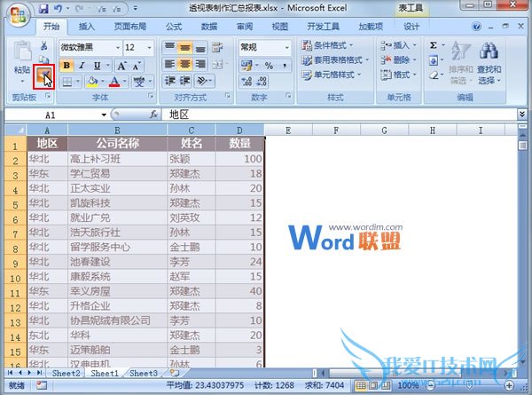Open the 插入 ribbon tab
Screen dimensions: 532x395
tap(87, 27)
